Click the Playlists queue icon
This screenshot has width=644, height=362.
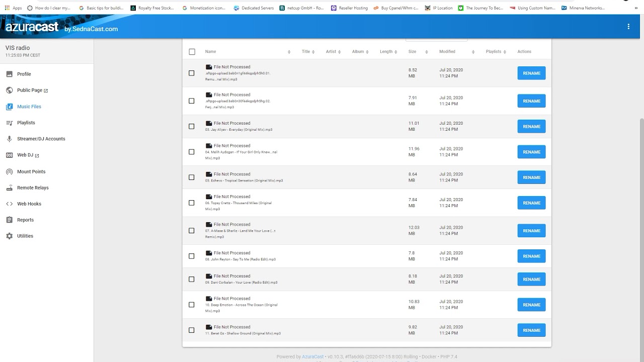(9, 123)
